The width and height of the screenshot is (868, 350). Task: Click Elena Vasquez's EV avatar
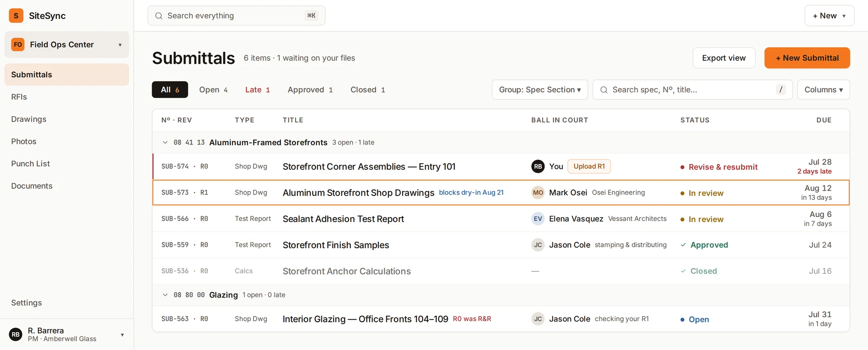pyautogui.click(x=538, y=218)
